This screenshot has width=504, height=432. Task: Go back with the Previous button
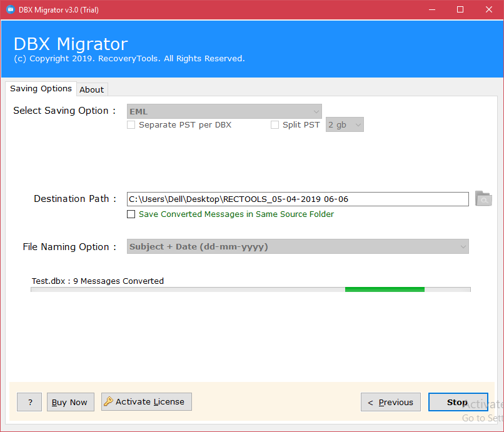coord(391,402)
